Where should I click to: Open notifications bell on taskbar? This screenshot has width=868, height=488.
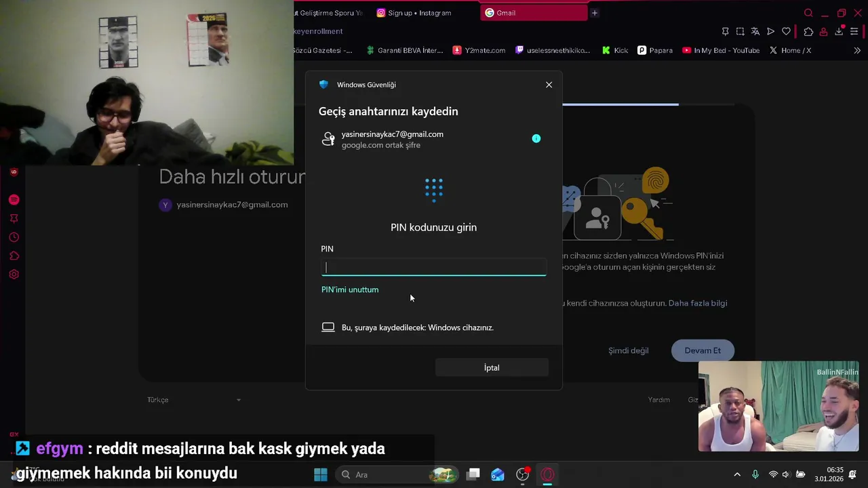point(853,474)
